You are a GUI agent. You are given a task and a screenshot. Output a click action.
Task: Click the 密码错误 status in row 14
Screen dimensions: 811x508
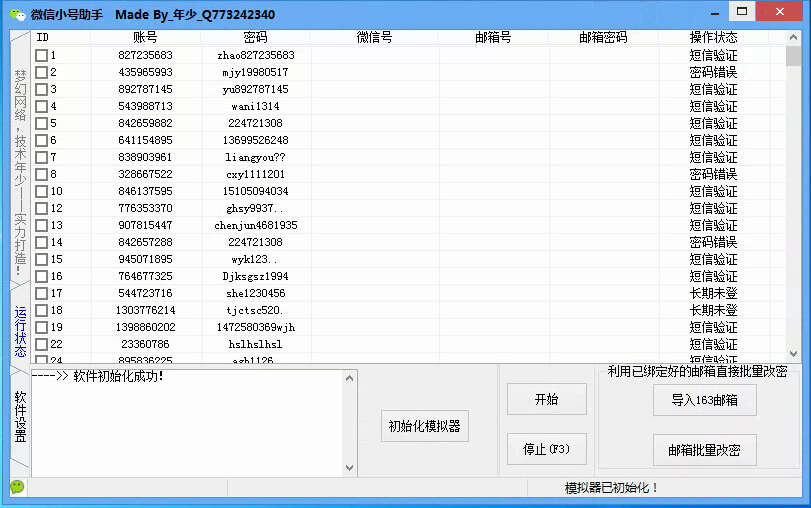pos(713,242)
